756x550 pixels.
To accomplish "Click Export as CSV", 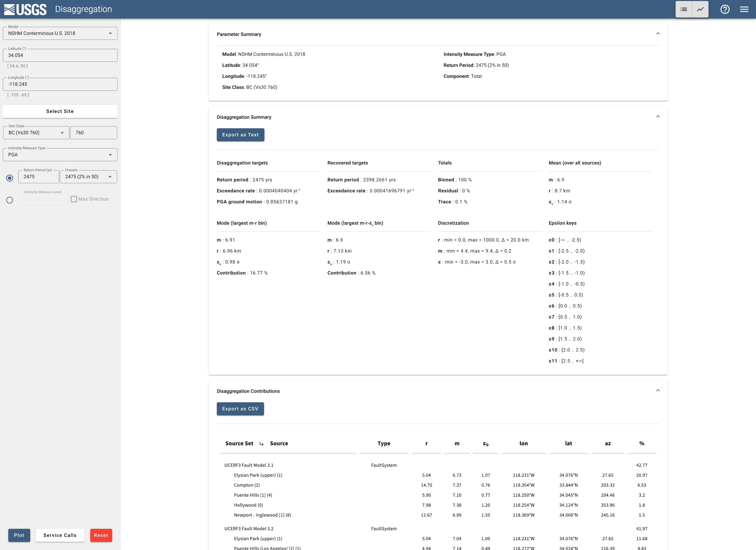I will pyautogui.click(x=240, y=409).
